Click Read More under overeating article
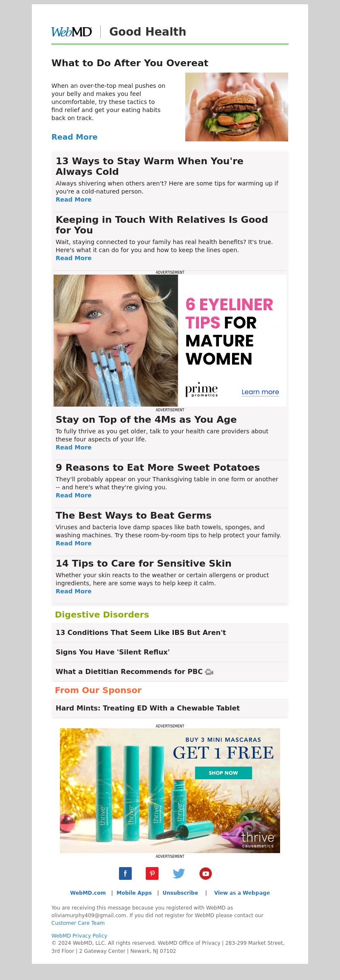The width and height of the screenshot is (340, 980). click(74, 137)
